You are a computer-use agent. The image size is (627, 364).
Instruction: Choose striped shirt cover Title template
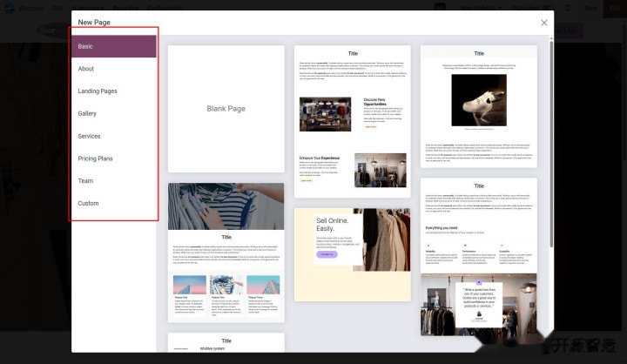coord(226,253)
